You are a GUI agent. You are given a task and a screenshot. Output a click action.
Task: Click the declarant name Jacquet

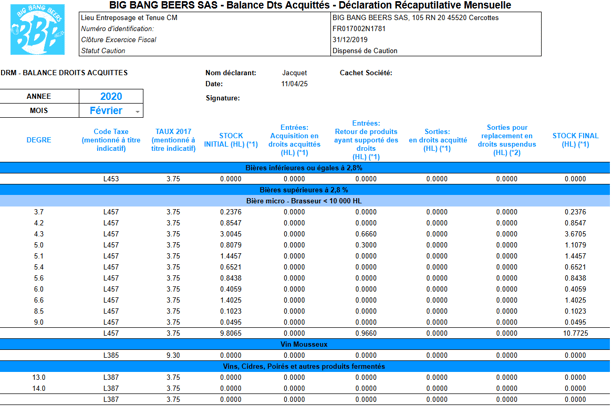pyautogui.click(x=294, y=73)
